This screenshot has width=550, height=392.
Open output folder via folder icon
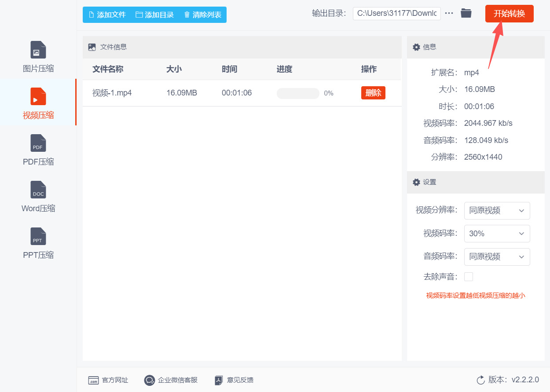[x=466, y=13]
